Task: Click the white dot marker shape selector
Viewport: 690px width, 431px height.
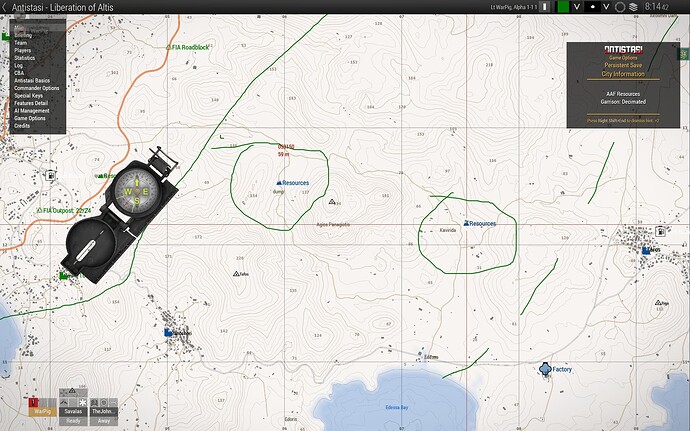Action: (593, 7)
